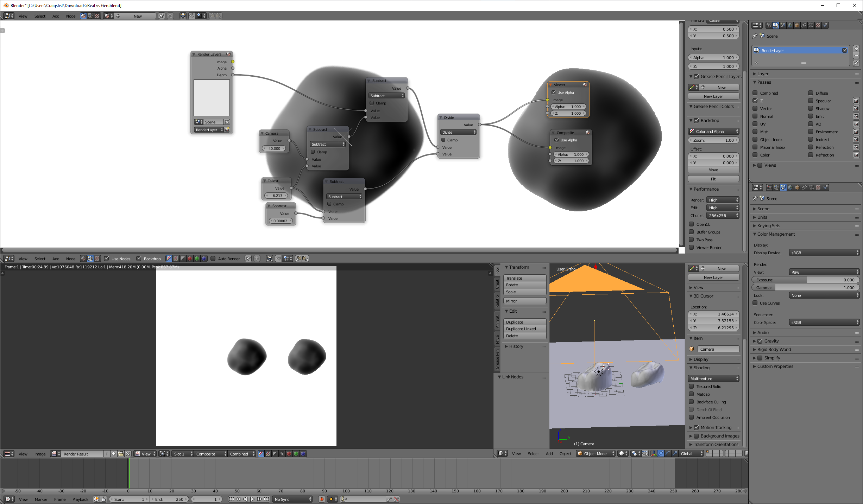Jump to first frame in timeline
The width and height of the screenshot is (863, 504).
[231, 499]
